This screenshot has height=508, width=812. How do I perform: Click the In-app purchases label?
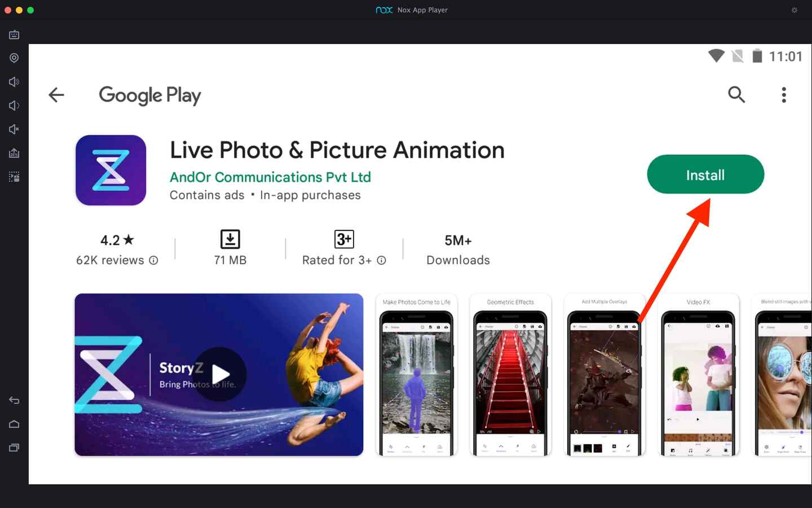tap(310, 195)
